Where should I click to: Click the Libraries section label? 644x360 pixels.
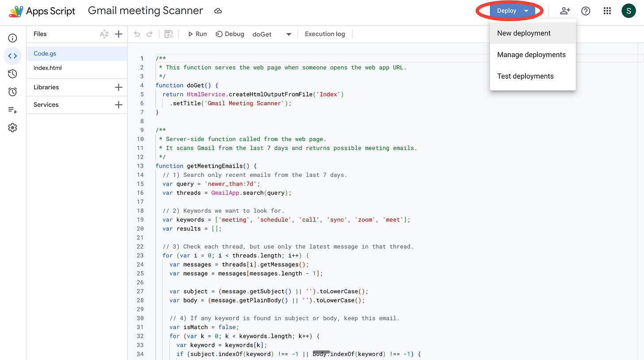(x=46, y=87)
